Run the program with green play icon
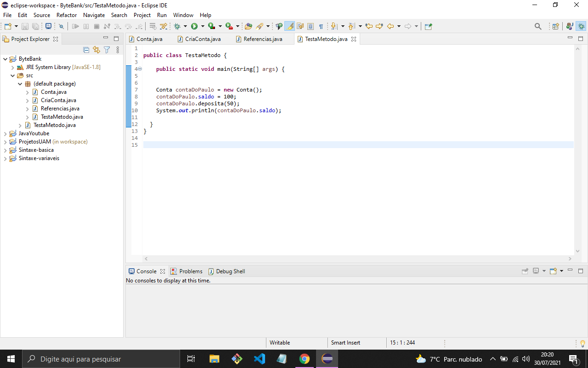The width and height of the screenshot is (588, 368). click(x=194, y=27)
